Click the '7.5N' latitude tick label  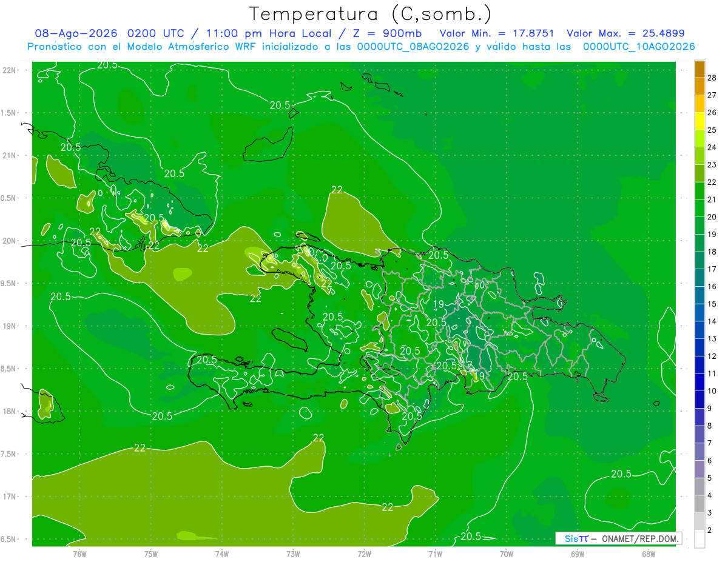[8, 454]
